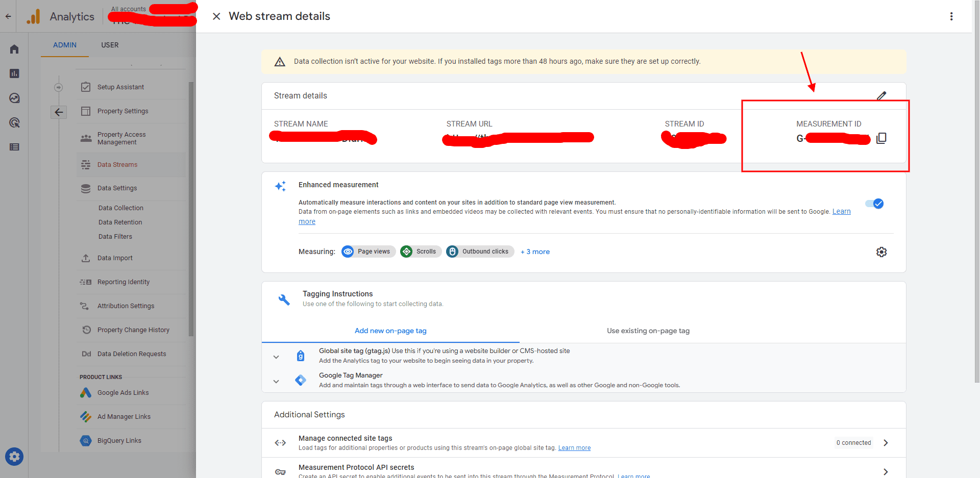Open Data Retention settings

(120, 222)
